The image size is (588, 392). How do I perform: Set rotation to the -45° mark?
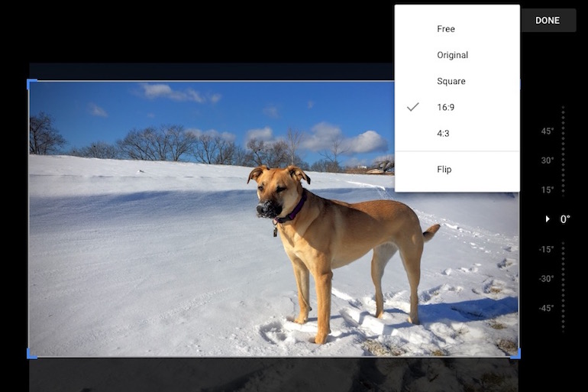pyautogui.click(x=546, y=308)
